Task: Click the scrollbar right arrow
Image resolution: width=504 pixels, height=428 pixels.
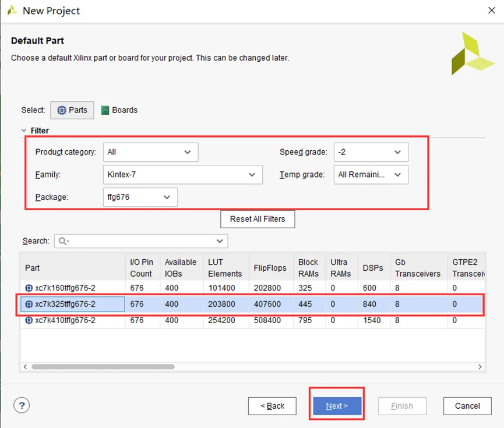Action: coord(480,367)
